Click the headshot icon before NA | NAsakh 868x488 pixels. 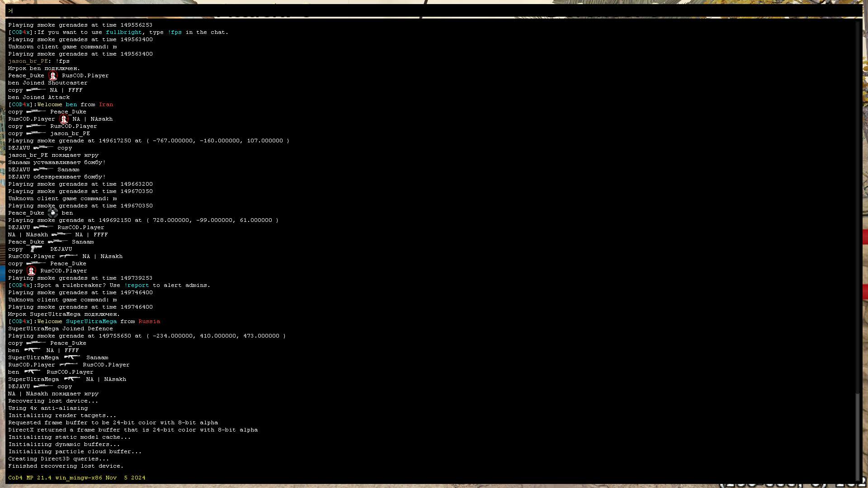64,119
